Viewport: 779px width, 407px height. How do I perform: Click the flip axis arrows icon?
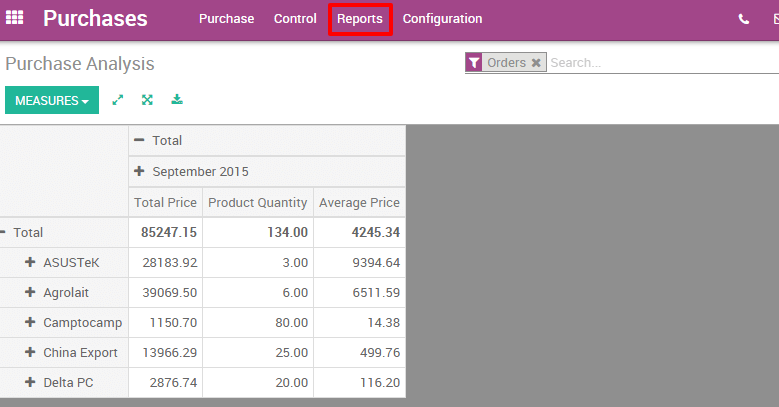[118, 100]
